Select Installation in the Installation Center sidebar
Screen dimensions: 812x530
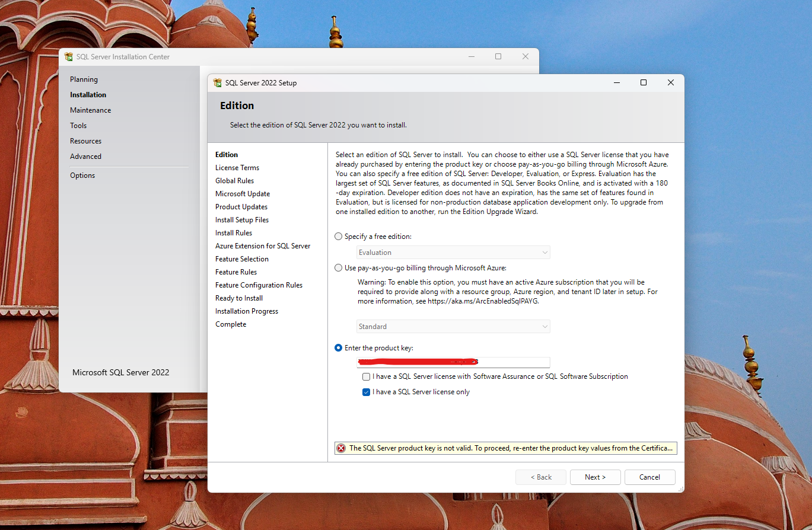[x=88, y=95]
